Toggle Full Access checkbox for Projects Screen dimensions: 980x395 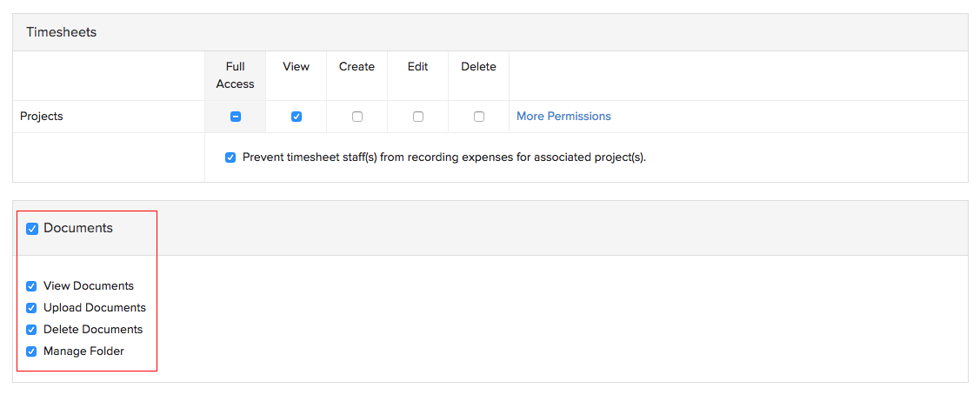(236, 117)
